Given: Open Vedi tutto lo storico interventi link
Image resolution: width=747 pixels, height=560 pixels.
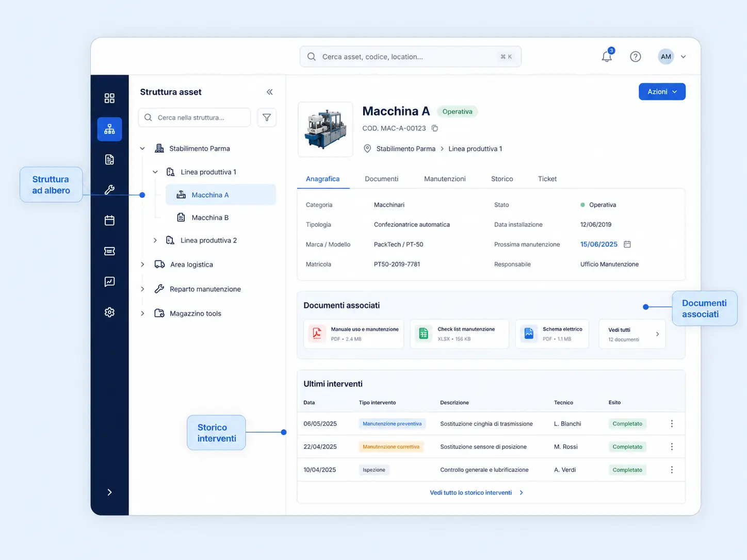Looking at the screenshot, I should 476,492.
